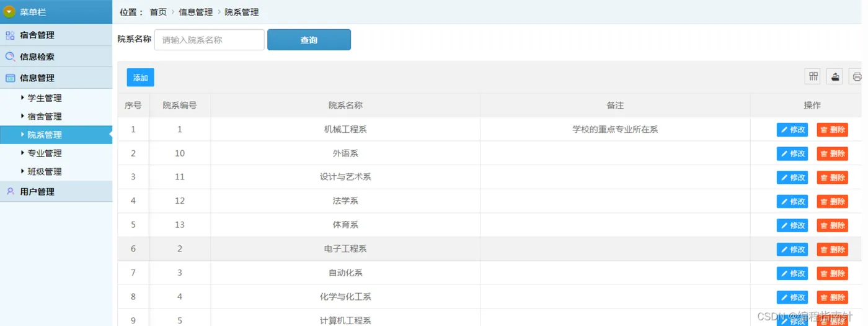Click 修改 for 电子工程系
This screenshot has width=868, height=326.
(792, 250)
